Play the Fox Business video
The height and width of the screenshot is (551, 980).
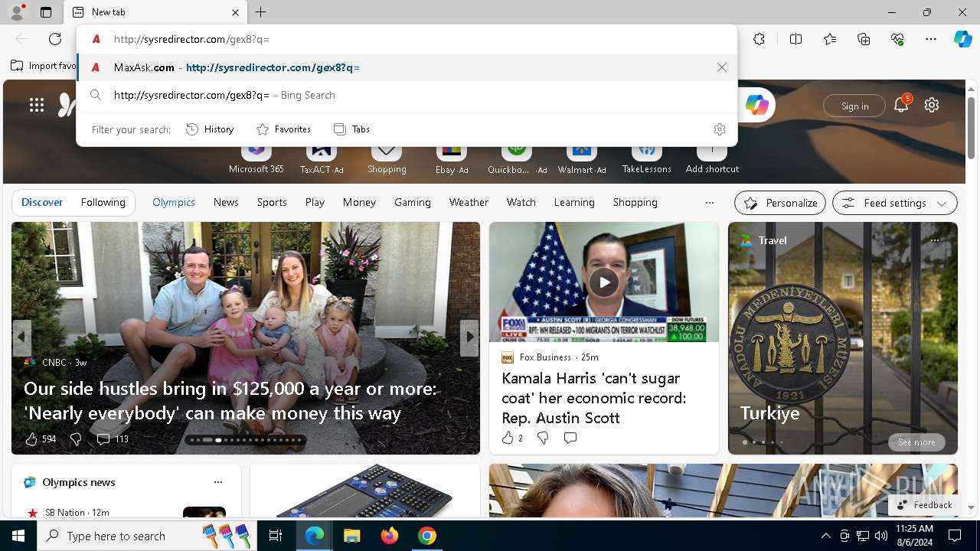pos(604,282)
